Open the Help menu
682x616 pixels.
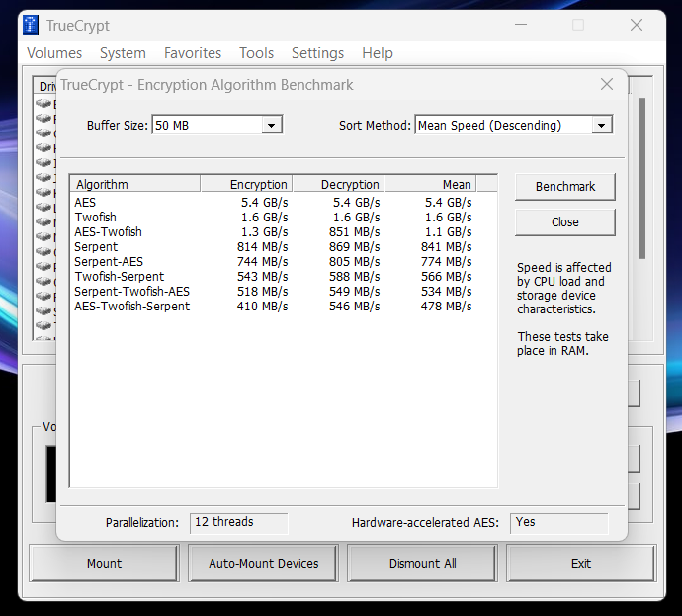(x=378, y=53)
